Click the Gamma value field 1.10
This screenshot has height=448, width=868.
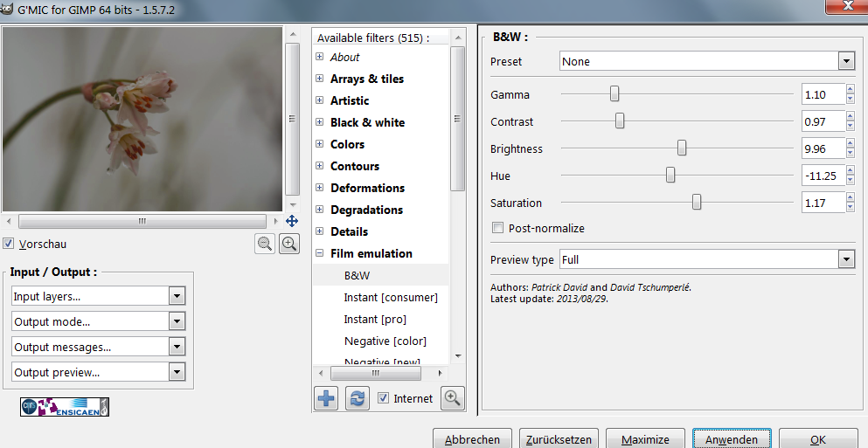[x=823, y=94]
